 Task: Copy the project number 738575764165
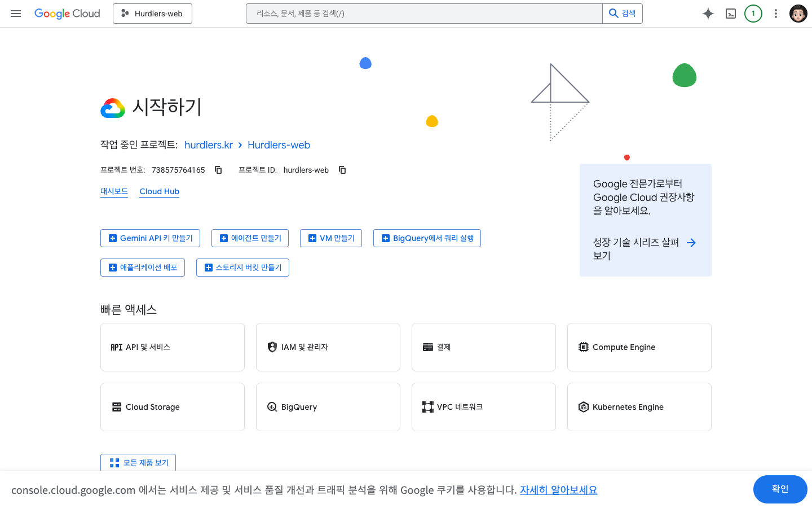click(218, 170)
